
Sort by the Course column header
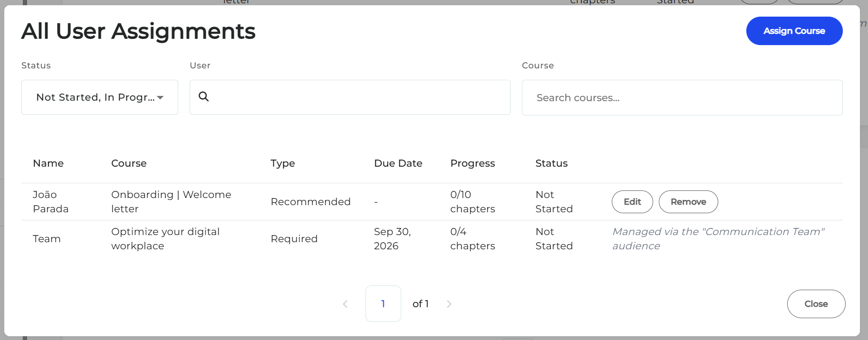(129, 163)
